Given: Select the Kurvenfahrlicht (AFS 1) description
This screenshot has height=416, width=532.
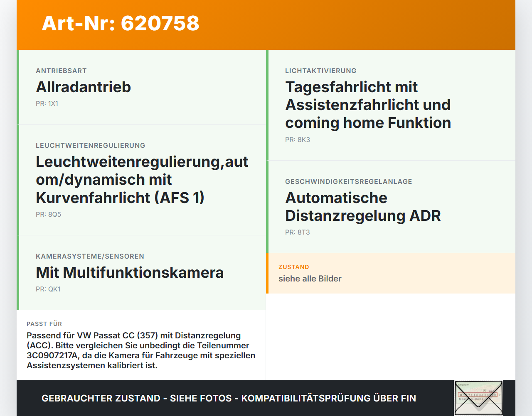Looking at the screenshot, I should coord(142,179).
